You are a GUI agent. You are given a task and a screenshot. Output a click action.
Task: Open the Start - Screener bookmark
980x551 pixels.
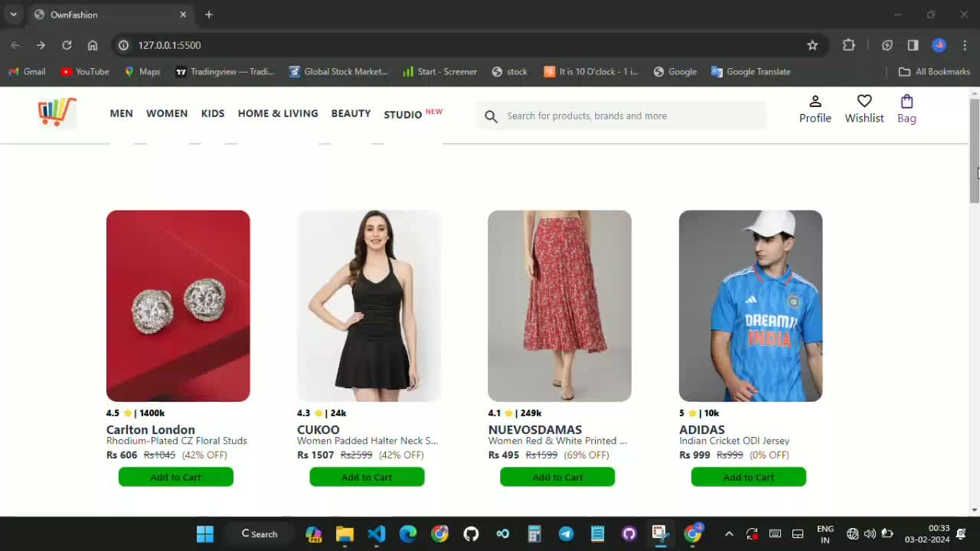coord(439,72)
